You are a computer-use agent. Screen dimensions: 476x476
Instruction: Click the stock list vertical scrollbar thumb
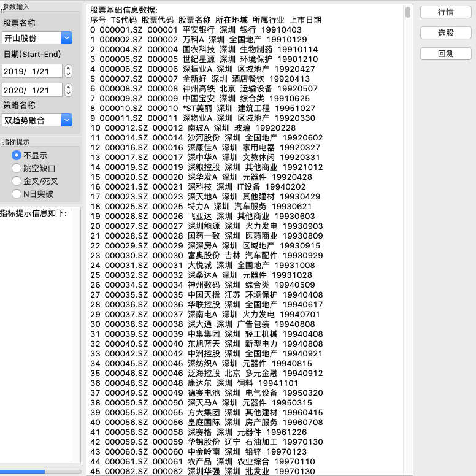pos(408,12)
